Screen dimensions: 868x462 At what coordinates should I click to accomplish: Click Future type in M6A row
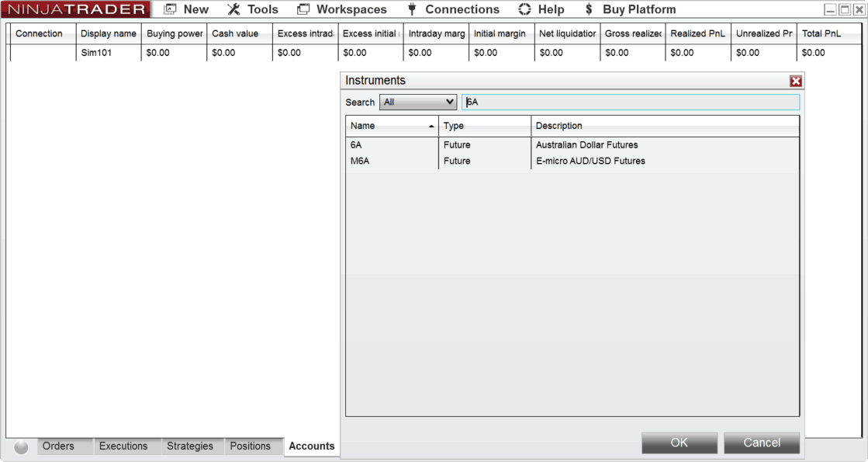(457, 162)
